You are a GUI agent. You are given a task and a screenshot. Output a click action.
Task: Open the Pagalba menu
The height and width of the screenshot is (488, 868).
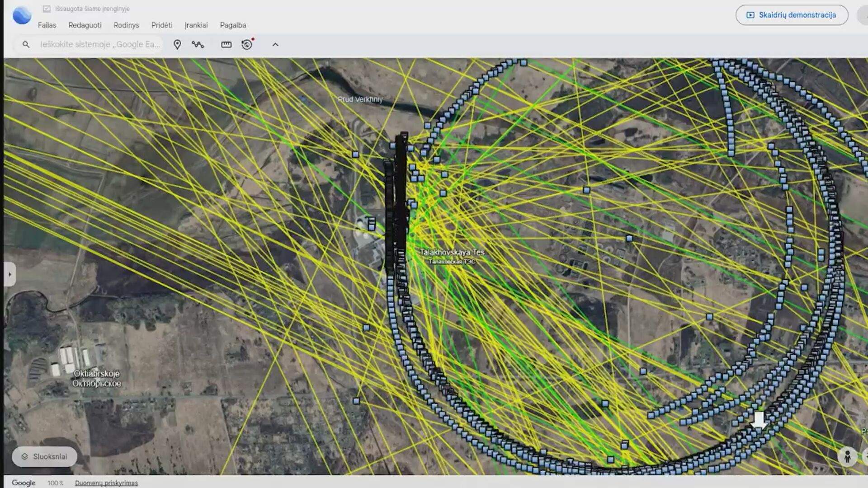pyautogui.click(x=233, y=25)
